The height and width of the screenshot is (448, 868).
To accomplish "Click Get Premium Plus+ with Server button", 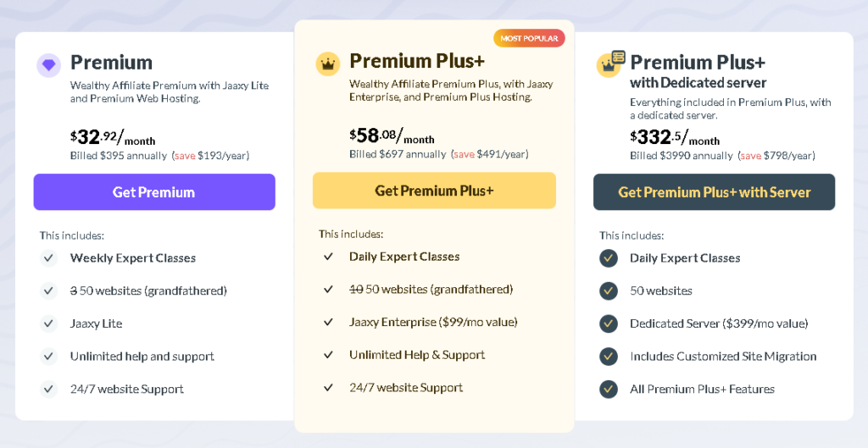I will [x=714, y=192].
